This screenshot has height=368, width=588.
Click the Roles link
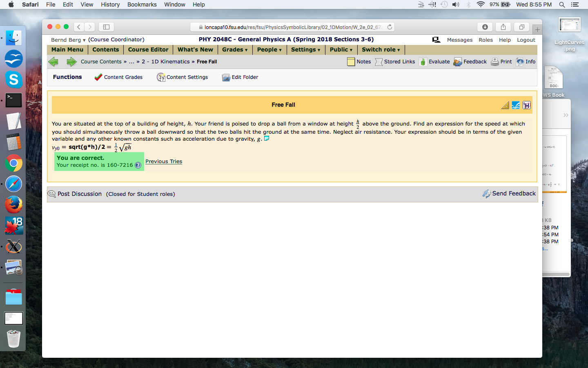point(486,40)
